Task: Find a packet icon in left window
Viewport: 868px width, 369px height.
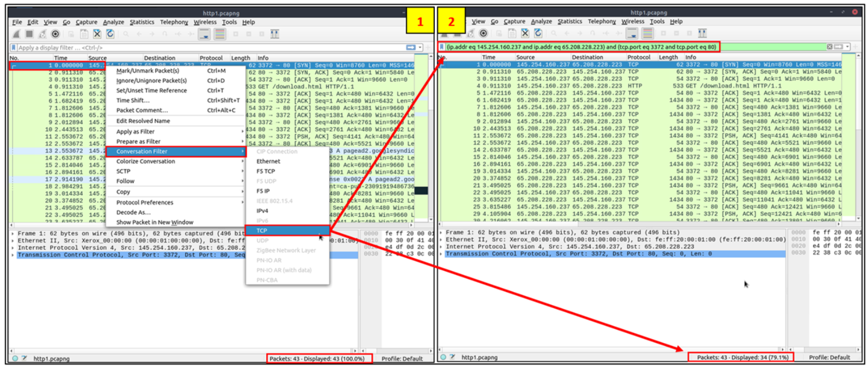Action: [x=126, y=34]
